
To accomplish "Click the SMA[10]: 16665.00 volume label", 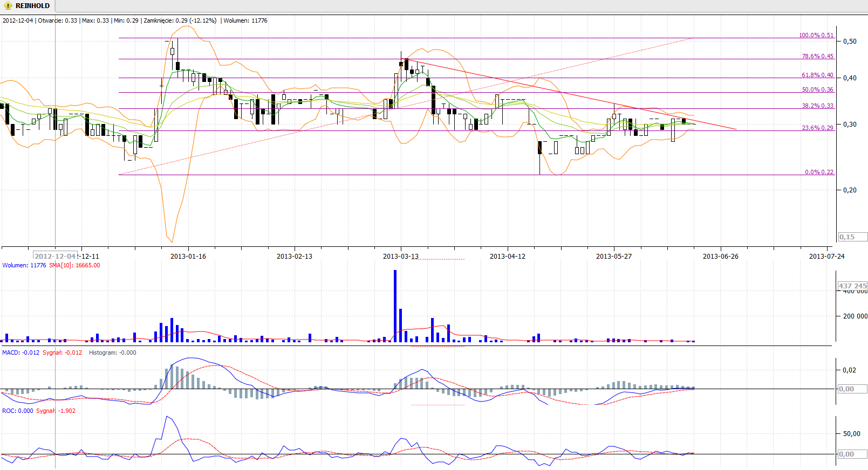I will coord(74,265).
